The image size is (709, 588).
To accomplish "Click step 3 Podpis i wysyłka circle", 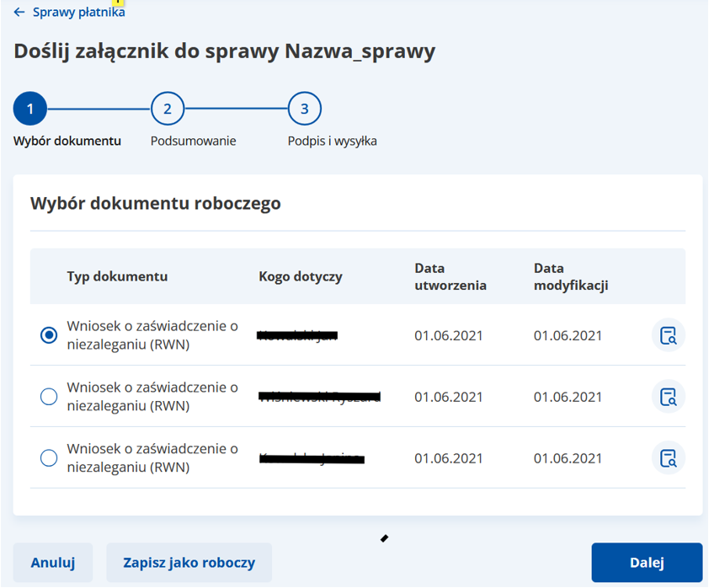I will tap(305, 108).
